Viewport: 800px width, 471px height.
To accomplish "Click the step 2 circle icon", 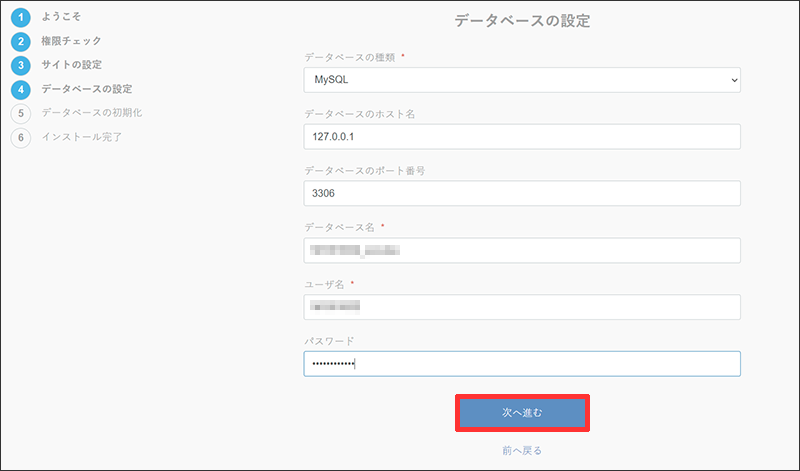I will 21,42.
